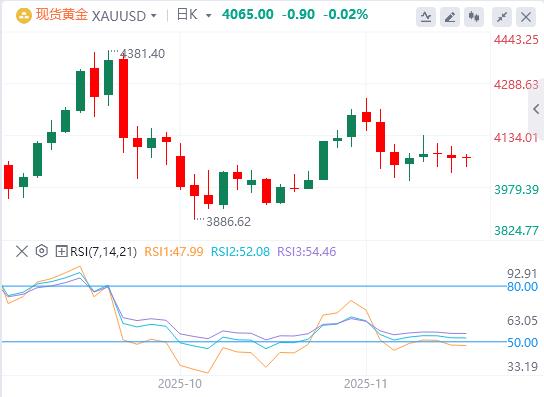
Task: Click the price change -0.90
Action: [298, 15]
